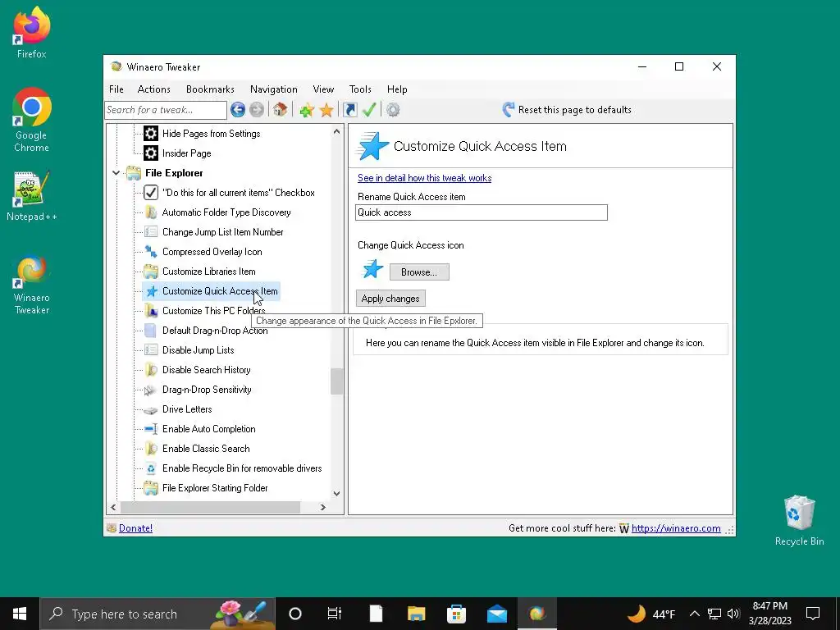
Task: Open settings via the gear toolbar icon
Action: (x=393, y=110)
